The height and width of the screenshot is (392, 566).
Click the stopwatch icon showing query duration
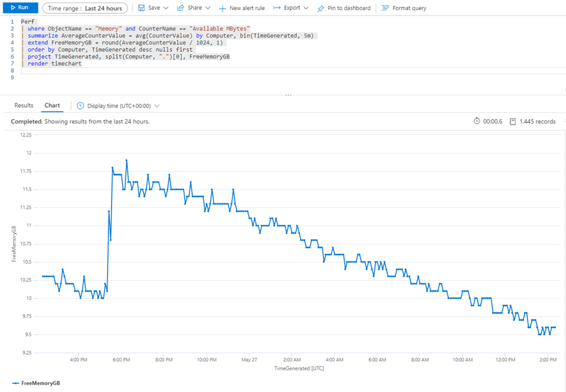click(x=477, y=121)
